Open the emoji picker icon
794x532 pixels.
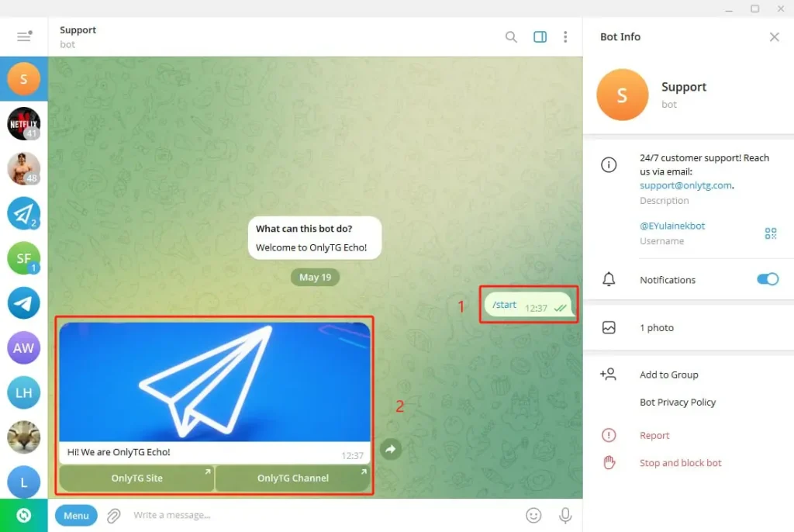click(533, 515)
